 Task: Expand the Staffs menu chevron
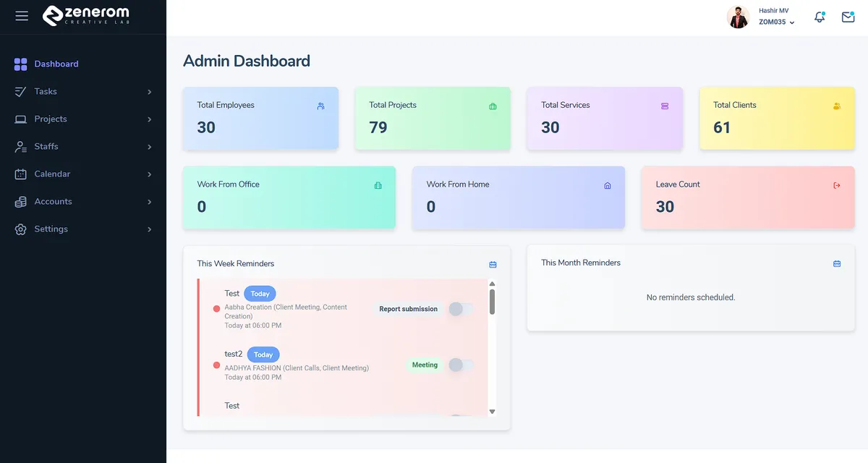click(150, 147)
